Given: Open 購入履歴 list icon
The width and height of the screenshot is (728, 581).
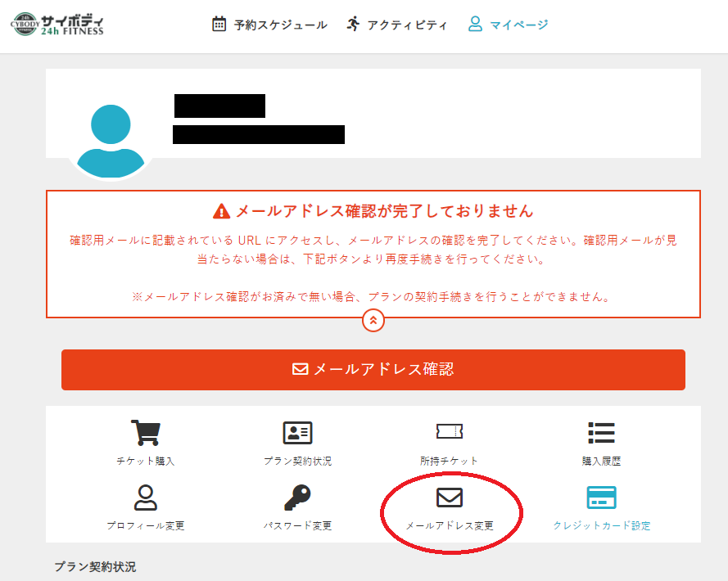Looking at the screenshot, I should pyautogui.click(x=601, y=433).
